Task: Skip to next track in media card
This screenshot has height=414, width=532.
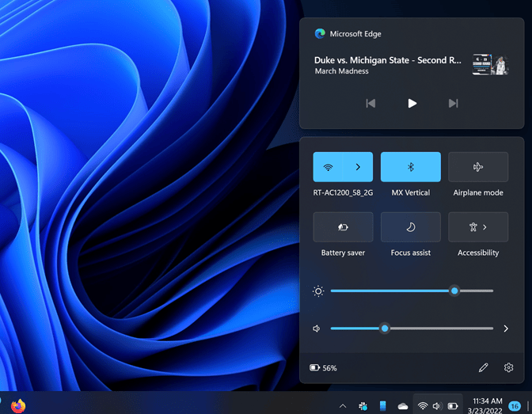Action: 454,103
